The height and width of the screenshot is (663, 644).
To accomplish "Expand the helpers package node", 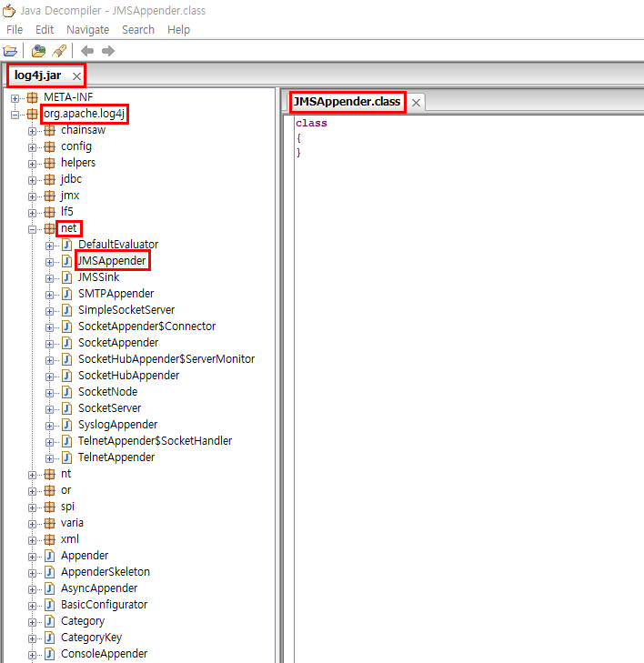I will click(32, 164).
